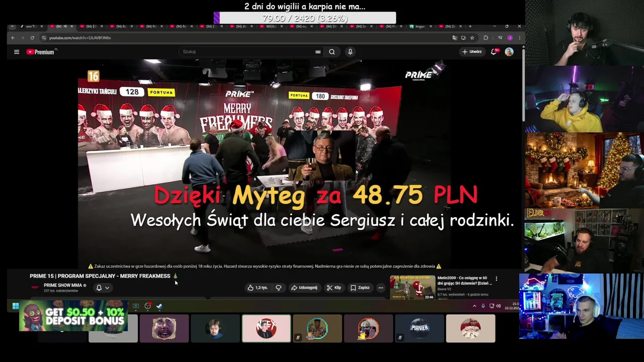Open the browser extensions puzzle icon
644x362 pixels.
[486, 38]
